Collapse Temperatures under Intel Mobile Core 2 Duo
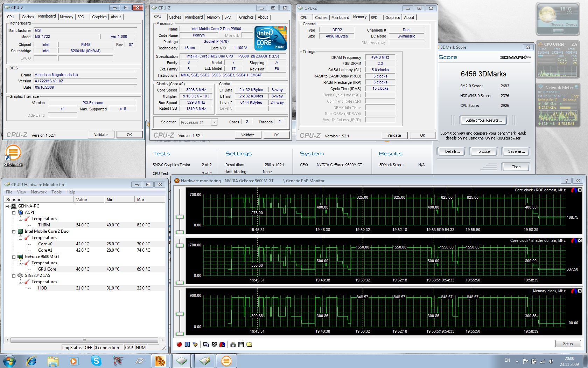 [x=21, y=238]
